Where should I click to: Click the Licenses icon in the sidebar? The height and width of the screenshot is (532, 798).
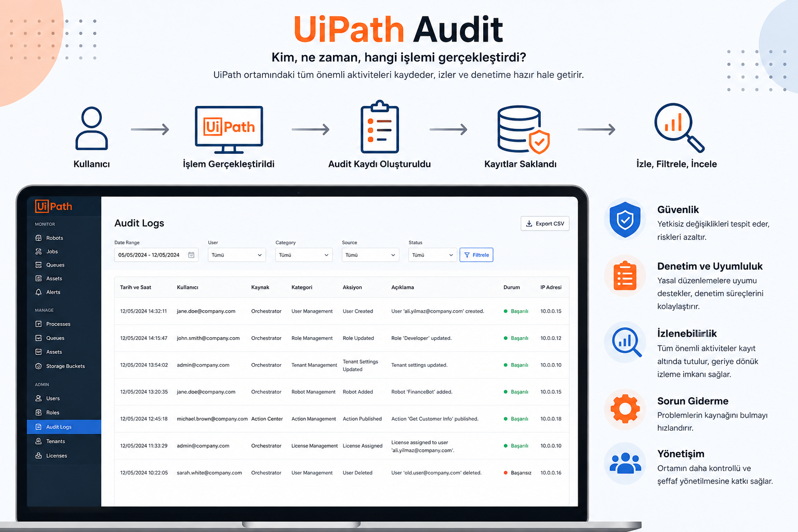[38, 456]
